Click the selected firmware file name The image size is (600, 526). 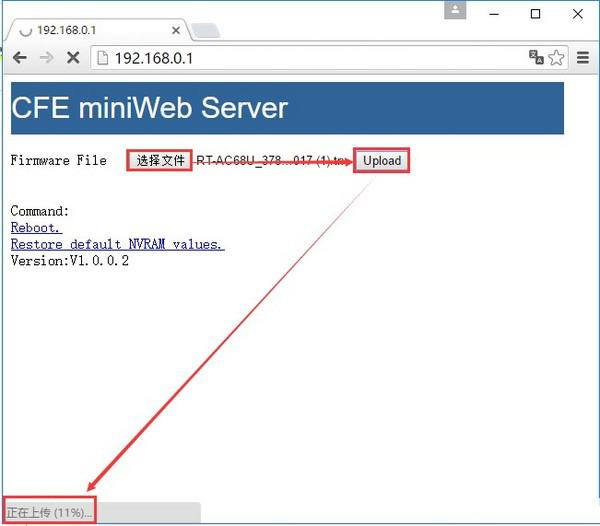click(272, 160)
